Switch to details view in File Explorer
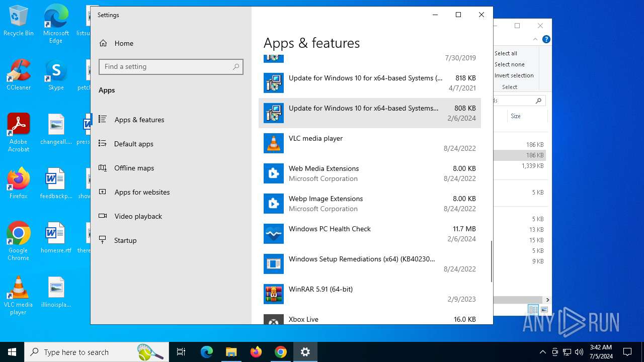This screenshot has height=362, width=644. [533, 310]
